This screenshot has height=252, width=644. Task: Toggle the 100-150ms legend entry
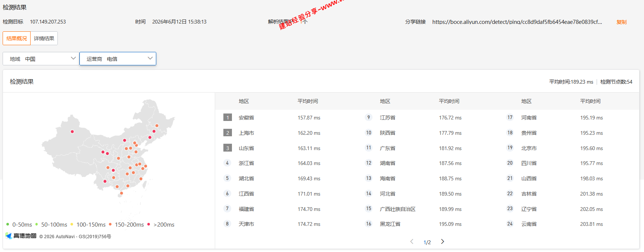click(88, 224)
